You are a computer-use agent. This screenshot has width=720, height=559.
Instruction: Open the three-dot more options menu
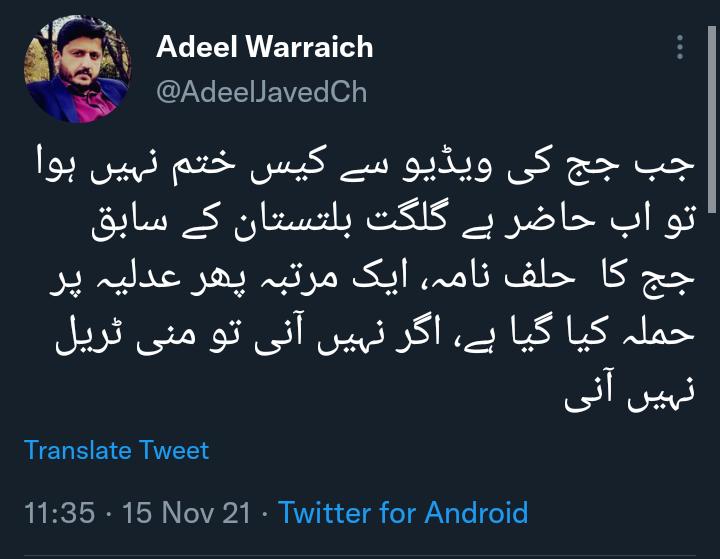tap(680, 47)
